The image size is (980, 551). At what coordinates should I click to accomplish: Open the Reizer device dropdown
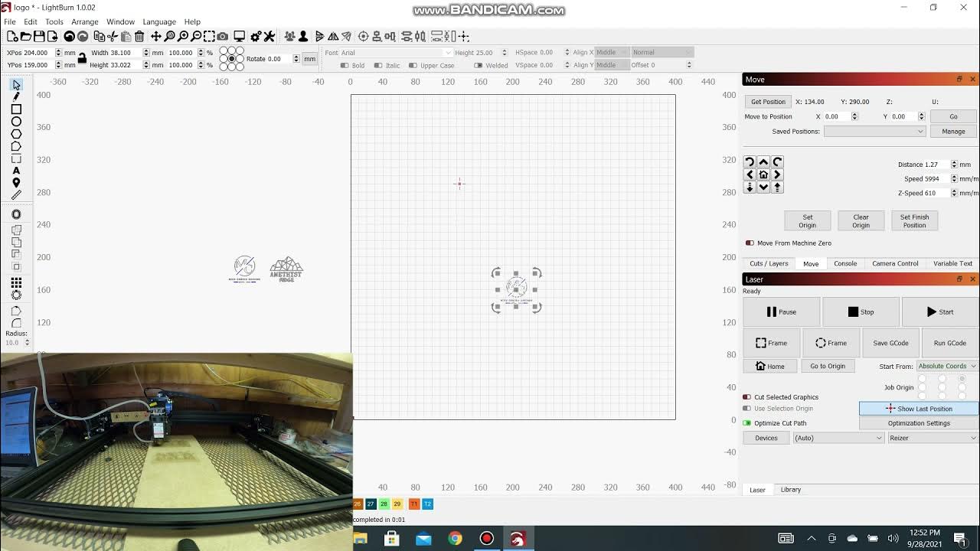[x=933, y=438]
